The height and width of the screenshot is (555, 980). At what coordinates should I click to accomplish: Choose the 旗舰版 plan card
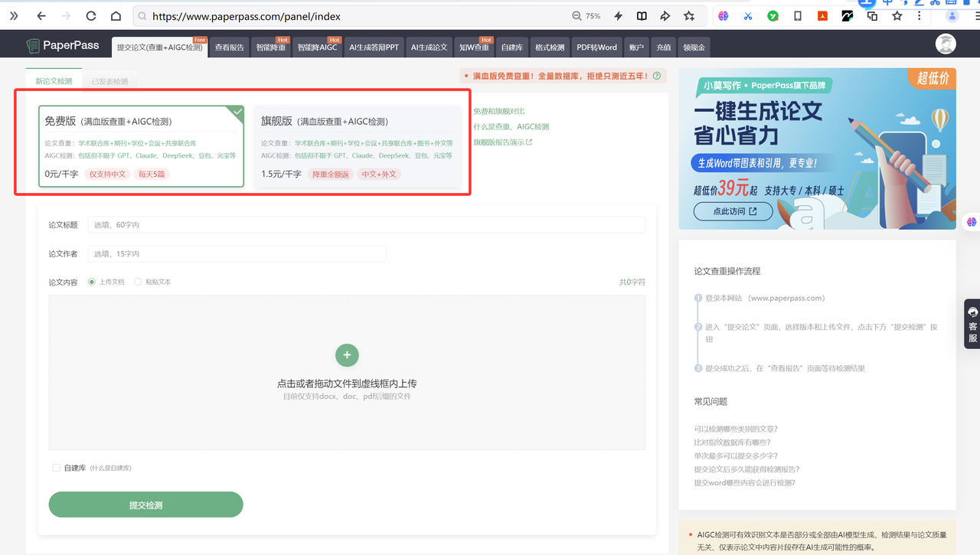coord(357,146)
